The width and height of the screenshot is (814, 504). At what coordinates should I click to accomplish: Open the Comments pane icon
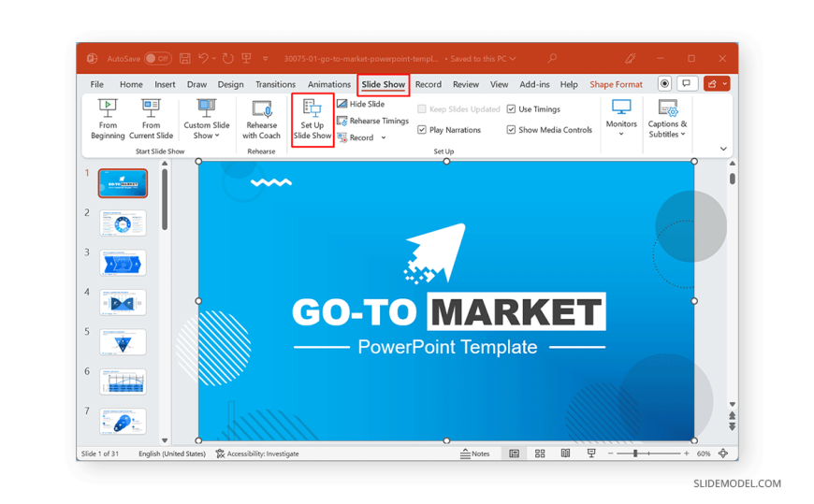pos(687,83)
